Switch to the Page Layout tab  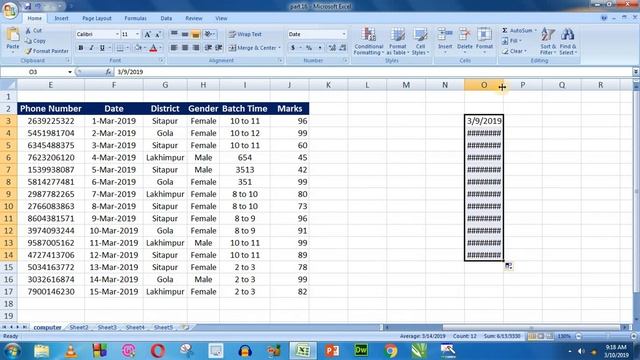(97, 18)
